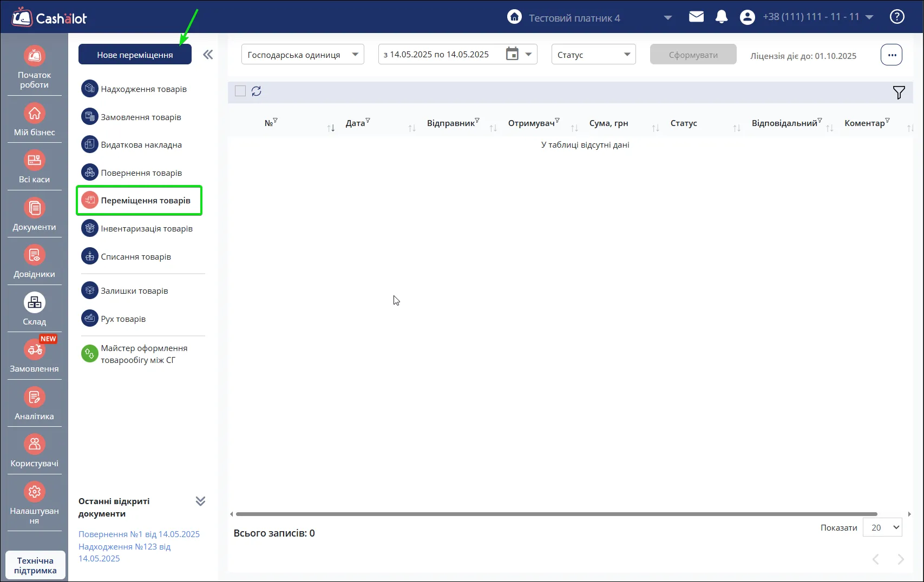Open the Статус filter dropdown
924x582 pixels.
tap(593, 55)
